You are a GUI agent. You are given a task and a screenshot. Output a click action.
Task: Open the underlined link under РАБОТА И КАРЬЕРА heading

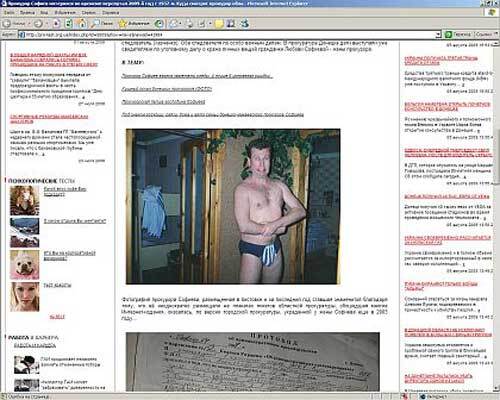(x=35, y=345)
